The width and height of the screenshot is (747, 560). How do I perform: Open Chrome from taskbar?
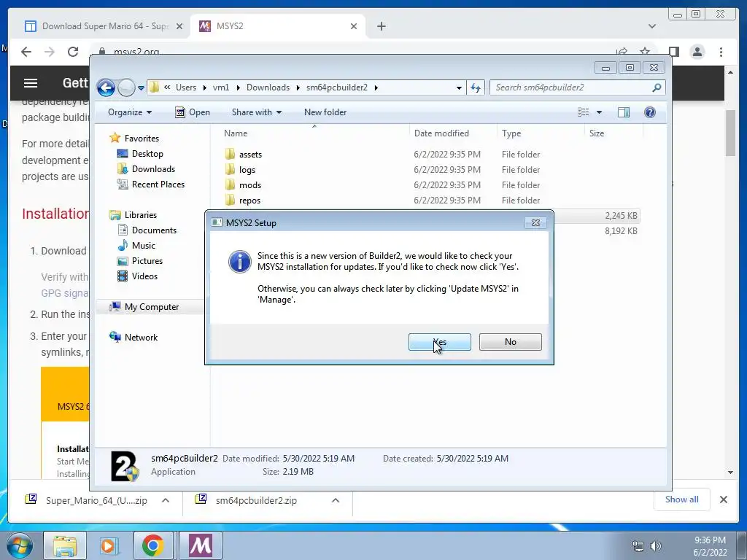[x=152, y=545]
